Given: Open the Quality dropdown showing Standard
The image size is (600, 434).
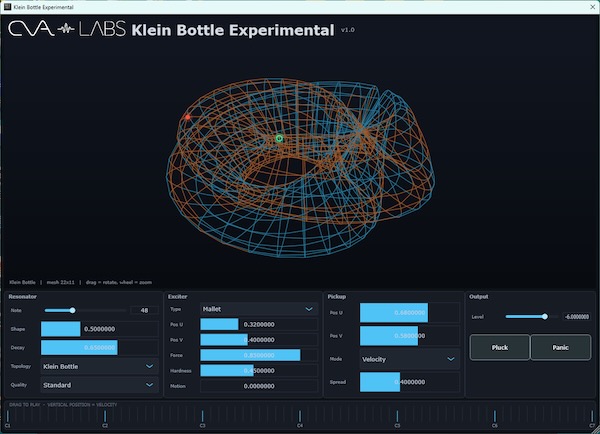Looking at the screenshot, I should (x=99, y=385).
